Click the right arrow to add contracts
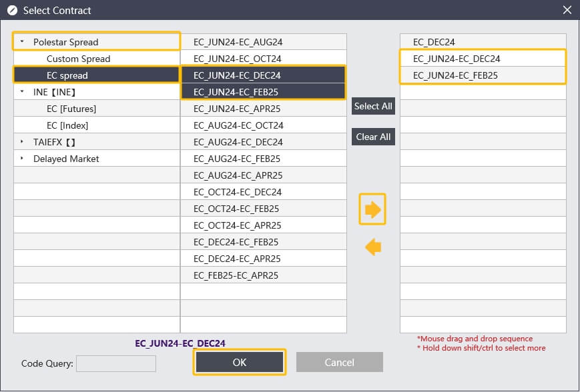580x392 pixels. [373, 210]
